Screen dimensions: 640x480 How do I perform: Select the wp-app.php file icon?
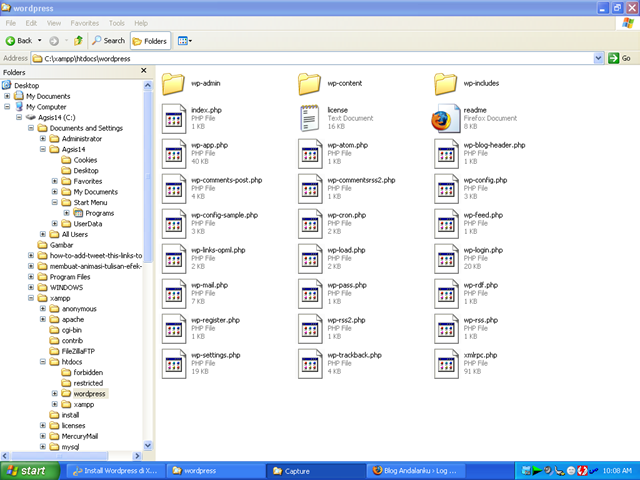(174, 153)
